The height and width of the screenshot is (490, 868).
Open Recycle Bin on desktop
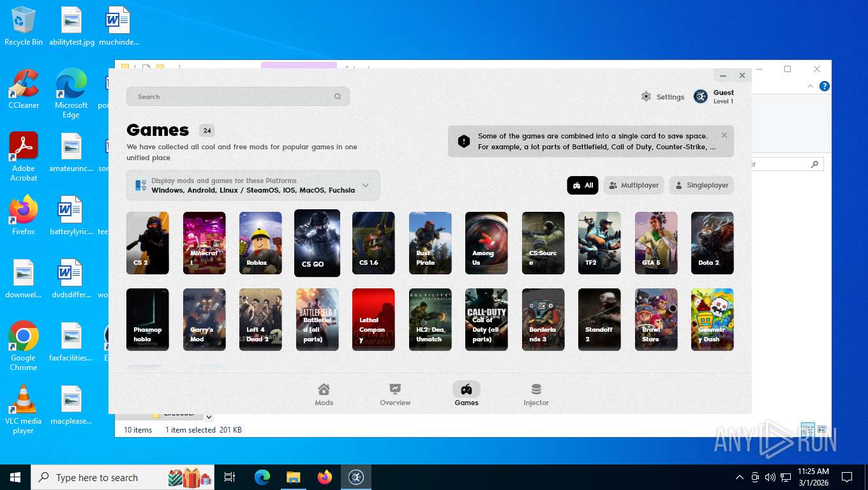(24, 27)
